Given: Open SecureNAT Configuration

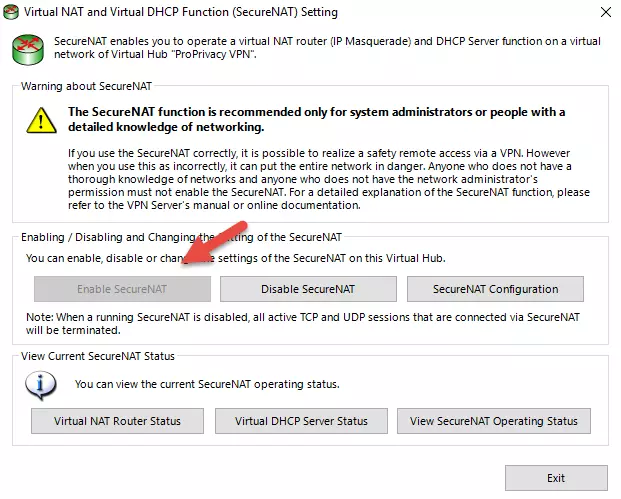Looking at the screenshot, I should [495, 289].
